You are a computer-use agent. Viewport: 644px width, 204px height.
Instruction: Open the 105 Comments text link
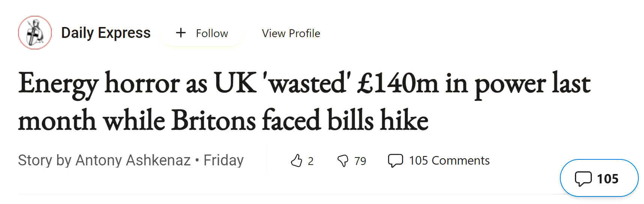pyautogui.click(x=449, y=160)
